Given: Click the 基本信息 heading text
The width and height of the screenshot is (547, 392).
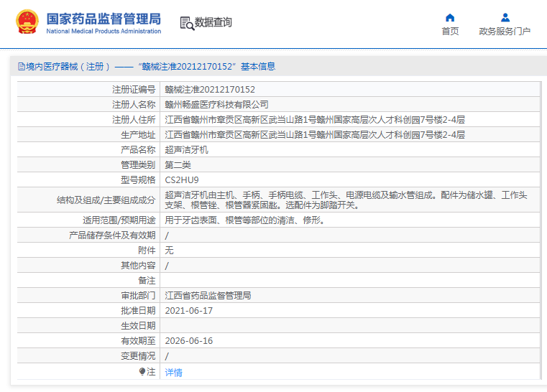Looking at the screenshot, I should (x=258, y=67).
